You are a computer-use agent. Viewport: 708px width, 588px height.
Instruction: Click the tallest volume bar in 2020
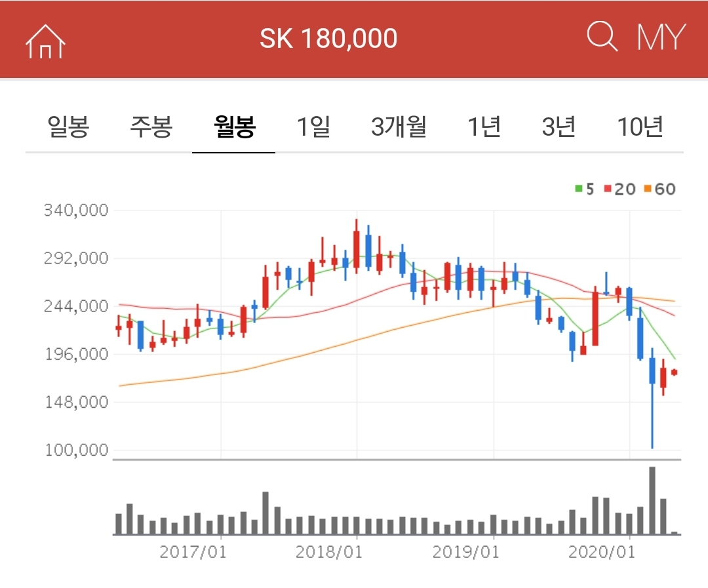(x=652, y=501)
